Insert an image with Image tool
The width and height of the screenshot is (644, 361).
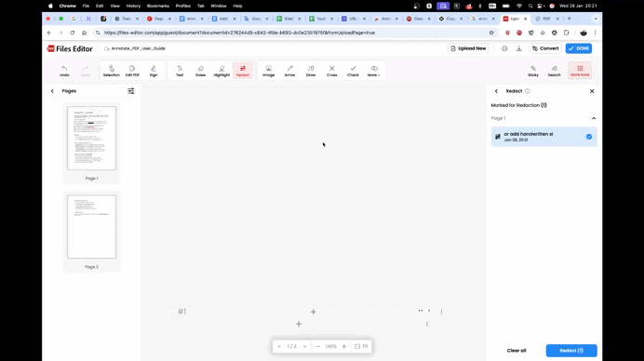[269, 71]
